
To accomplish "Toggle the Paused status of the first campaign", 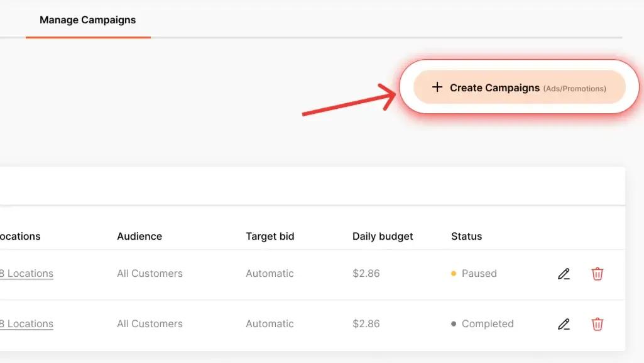I will tap(479, 273).
